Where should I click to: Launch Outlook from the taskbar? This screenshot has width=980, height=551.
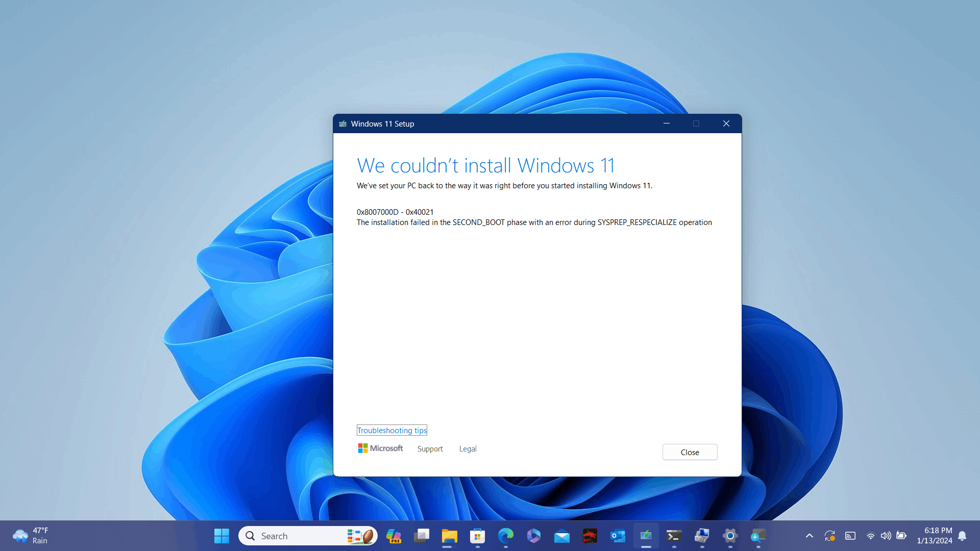pos(617,536)
